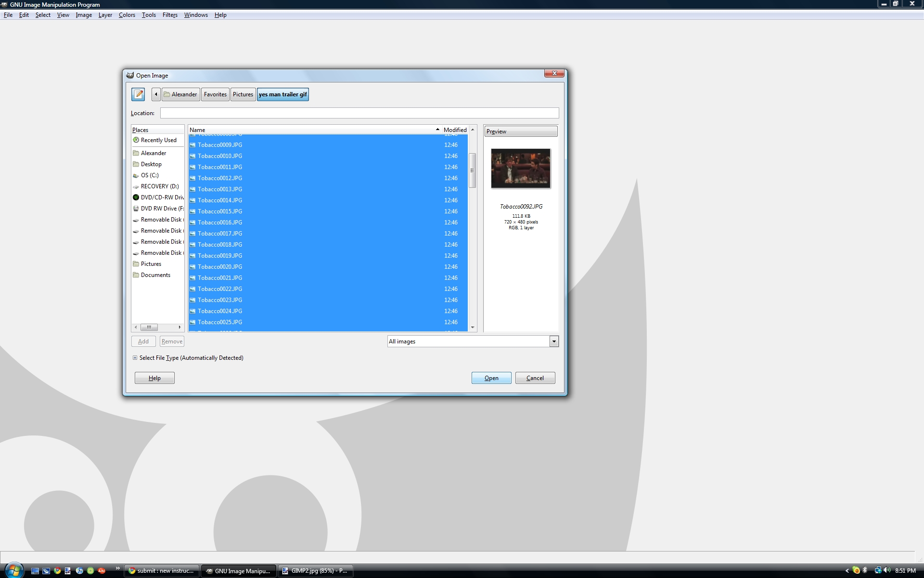Select file Tobacco0009.JPG

(328, 145)
